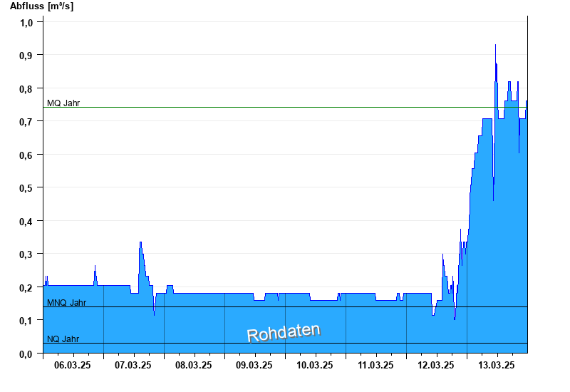Click the 'MNQ Jahr' reference line label
The image size is (570, 392).
coord(66,303)
